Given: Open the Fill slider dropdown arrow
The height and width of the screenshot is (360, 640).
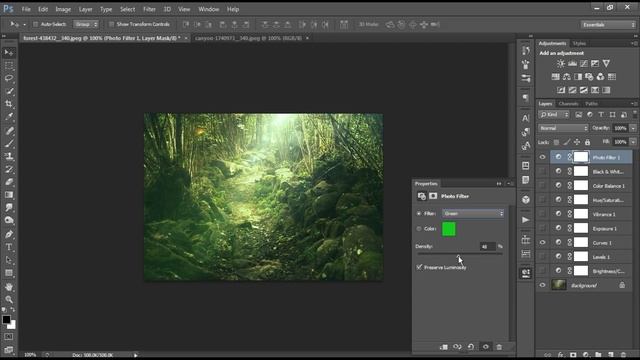Looking at the screenshot, I should pos(633,142).
